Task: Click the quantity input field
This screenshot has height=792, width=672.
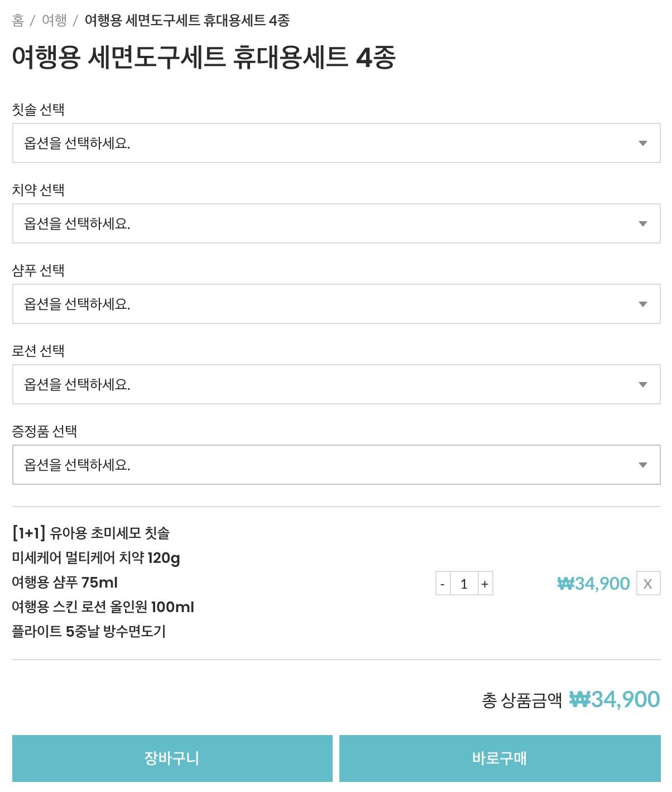Action: click(464, 584)
